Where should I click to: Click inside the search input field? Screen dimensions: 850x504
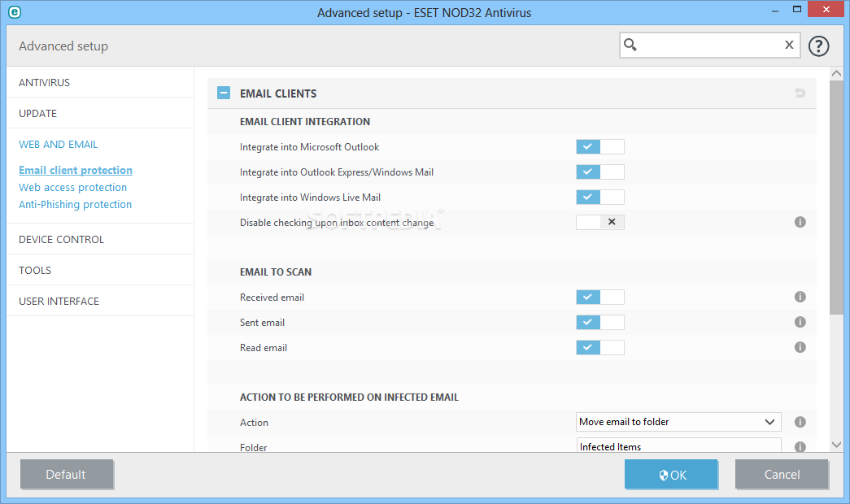tap(709, 45)
